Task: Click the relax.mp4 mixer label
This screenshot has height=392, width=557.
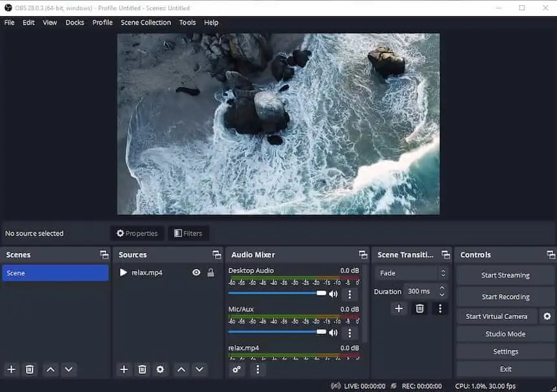Action: point(244,348)
